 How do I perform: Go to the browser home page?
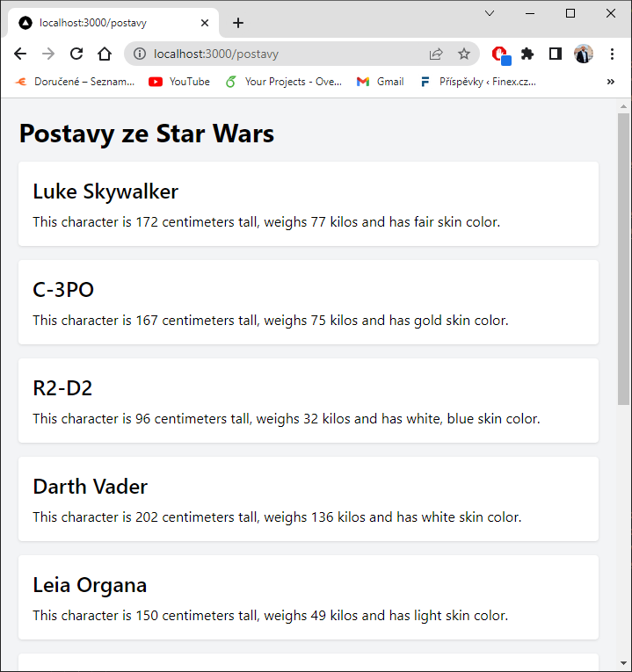click(105, 54)
